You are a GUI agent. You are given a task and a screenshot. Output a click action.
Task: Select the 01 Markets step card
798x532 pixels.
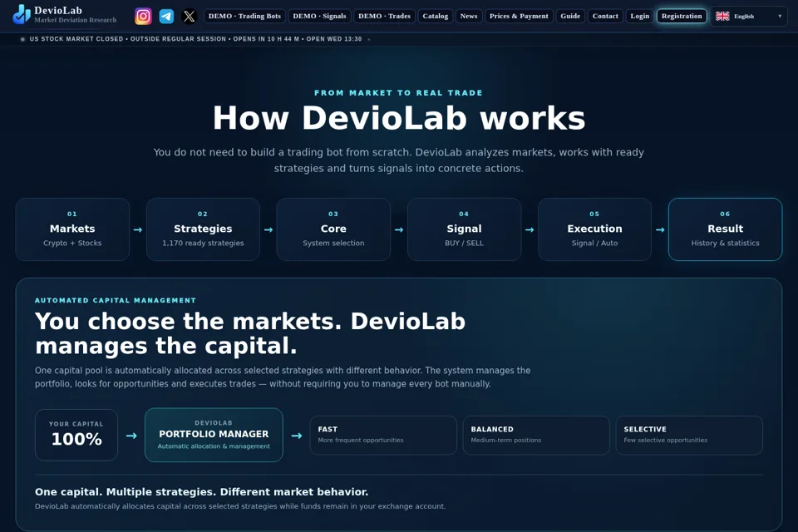(72, 229)
